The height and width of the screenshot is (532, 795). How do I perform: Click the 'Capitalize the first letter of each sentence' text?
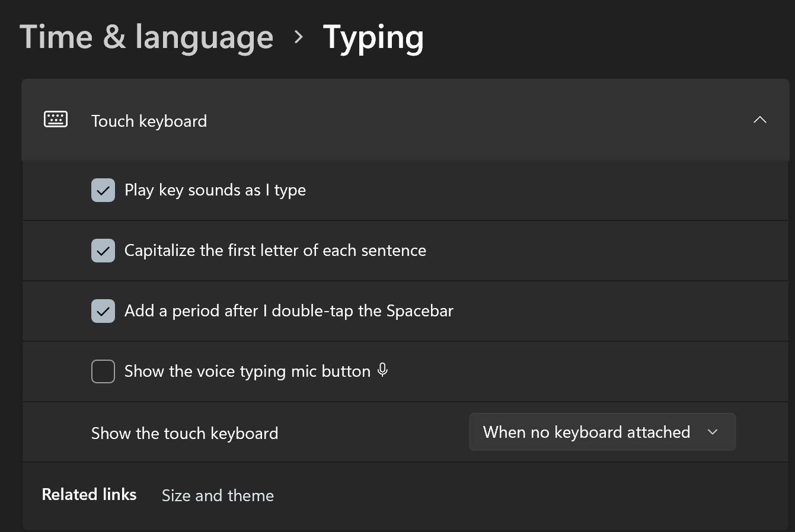(275, 251)
